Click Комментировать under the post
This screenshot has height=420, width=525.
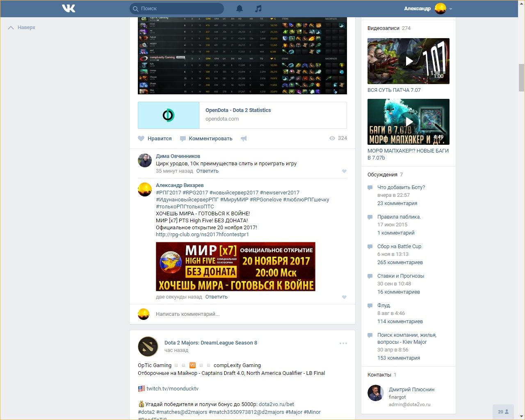pyautogui.click(x=206, y=139)
